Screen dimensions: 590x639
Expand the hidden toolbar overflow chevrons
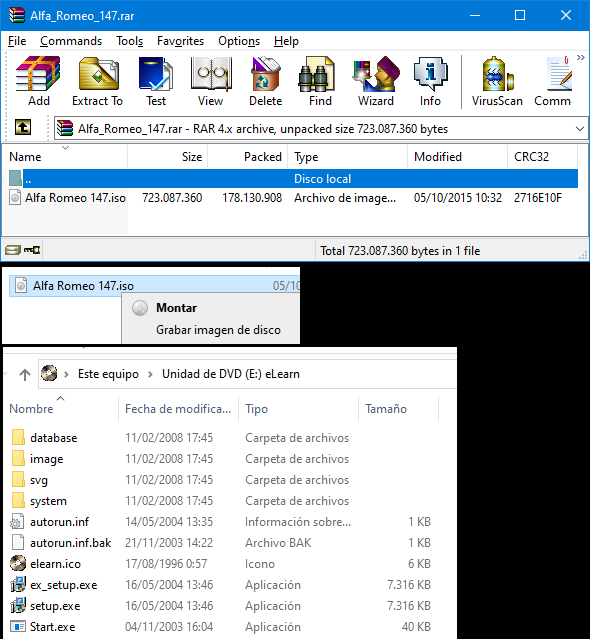[581, 58]
